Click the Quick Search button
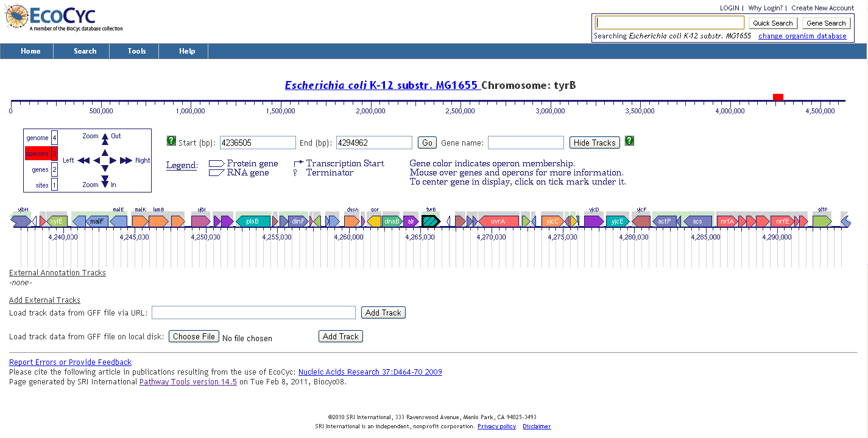This screenshot has height=438, width=868. click(772, 23)
